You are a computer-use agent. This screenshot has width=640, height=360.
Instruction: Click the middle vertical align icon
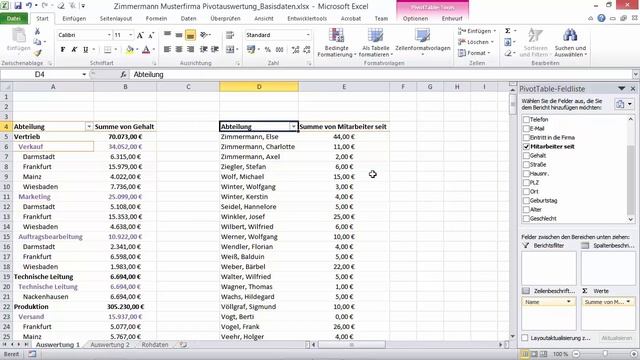pyautogui.click(x=179, y=35)
